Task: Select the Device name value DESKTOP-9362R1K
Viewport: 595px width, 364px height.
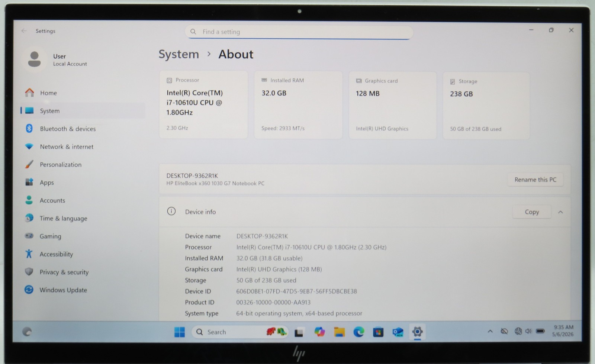Action: pos(262,236)
